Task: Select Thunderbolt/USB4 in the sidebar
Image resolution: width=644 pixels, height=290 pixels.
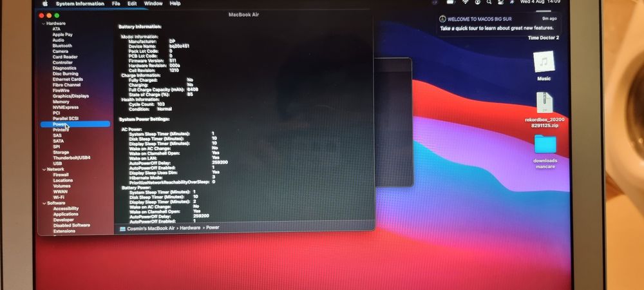Action: click(71, 158)
